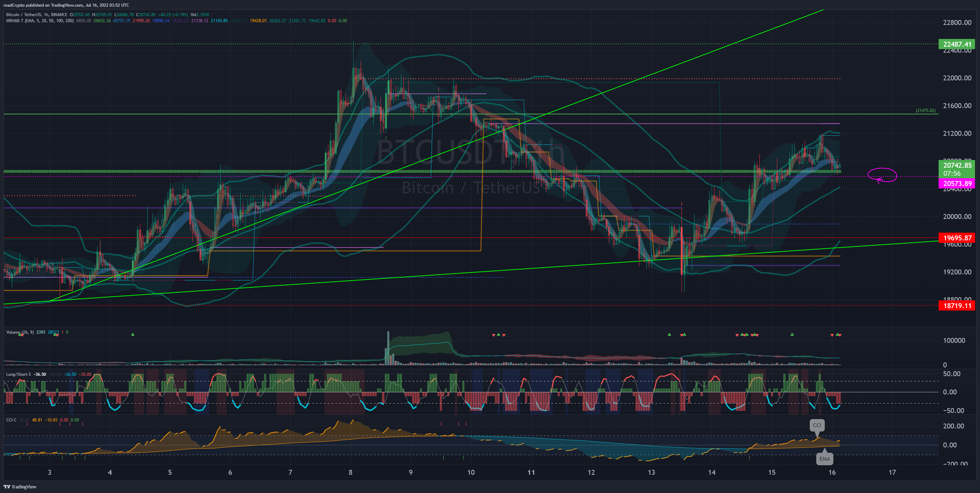Click date 13 on the time axis
Image resolution: width=980 pixels, height=493 pixels.
tap(651, 472)
